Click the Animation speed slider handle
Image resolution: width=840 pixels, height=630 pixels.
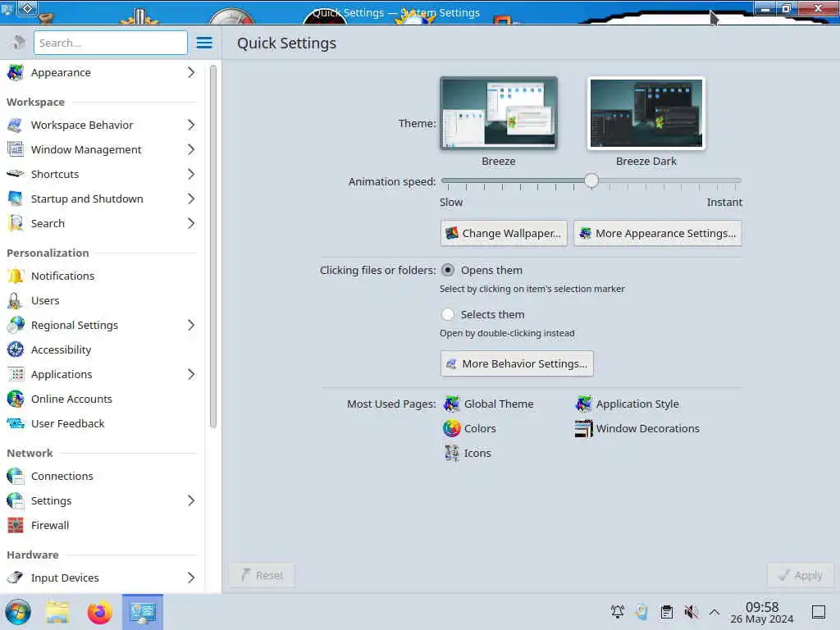pyautogui.click(x=591, y=181)
